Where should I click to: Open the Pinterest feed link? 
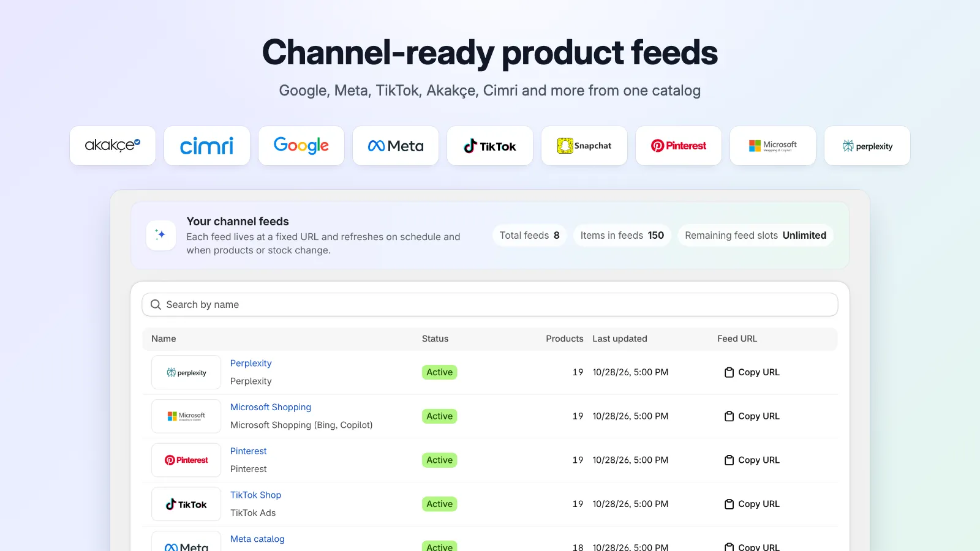pos(249,451)
